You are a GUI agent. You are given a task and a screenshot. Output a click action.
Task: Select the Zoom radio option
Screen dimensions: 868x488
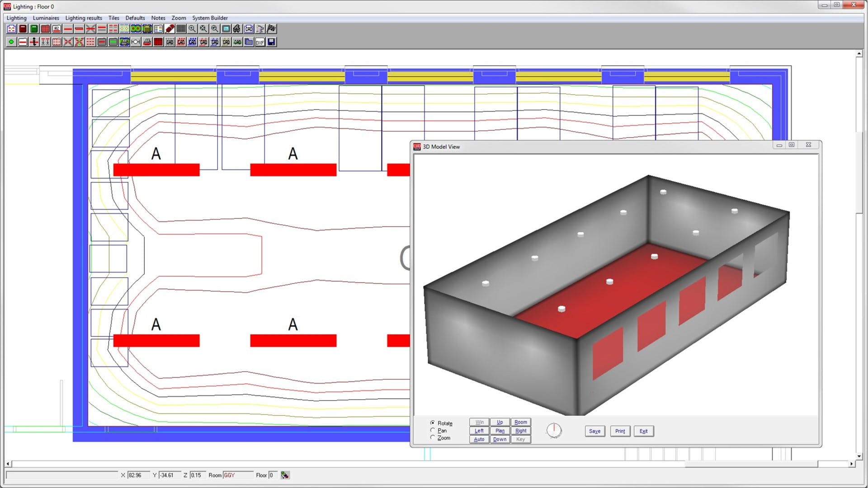coord(433,437)
